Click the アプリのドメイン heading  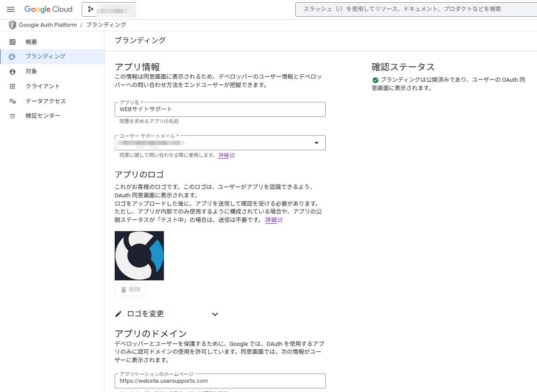[151, 334]
